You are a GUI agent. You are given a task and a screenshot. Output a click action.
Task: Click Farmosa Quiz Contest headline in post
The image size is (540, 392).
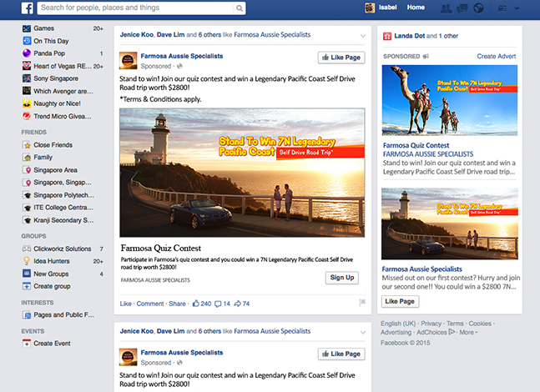[161, 249]
